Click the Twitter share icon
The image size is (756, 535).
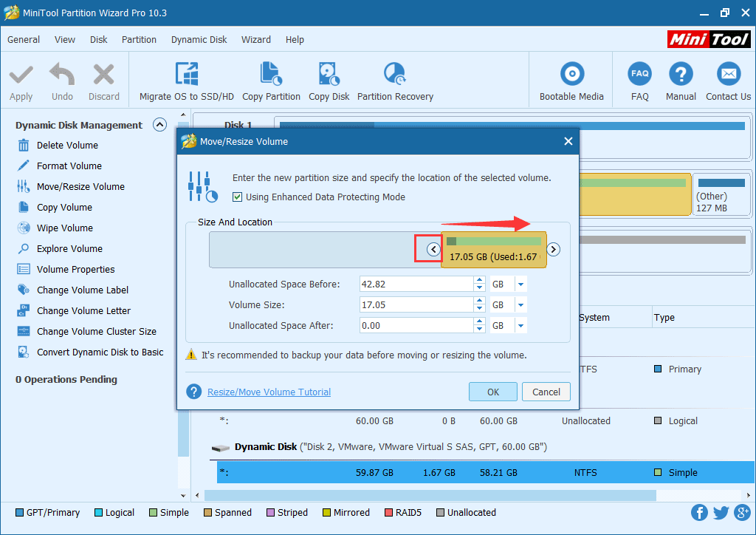point(721,512)
